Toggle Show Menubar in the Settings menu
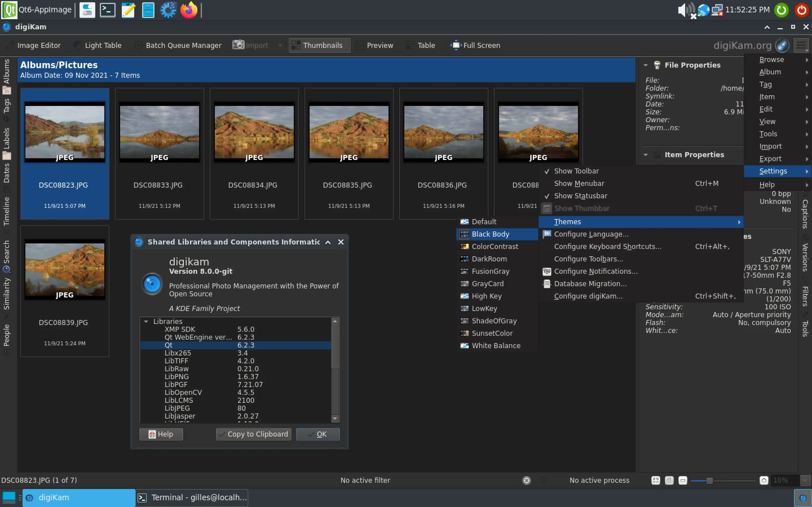Screen dimensions: 812x507 (579, 183)
